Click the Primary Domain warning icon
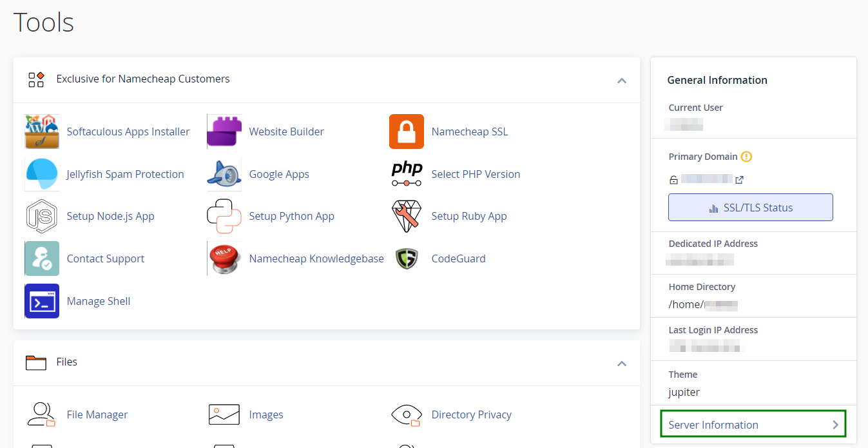 pos(746,157)
